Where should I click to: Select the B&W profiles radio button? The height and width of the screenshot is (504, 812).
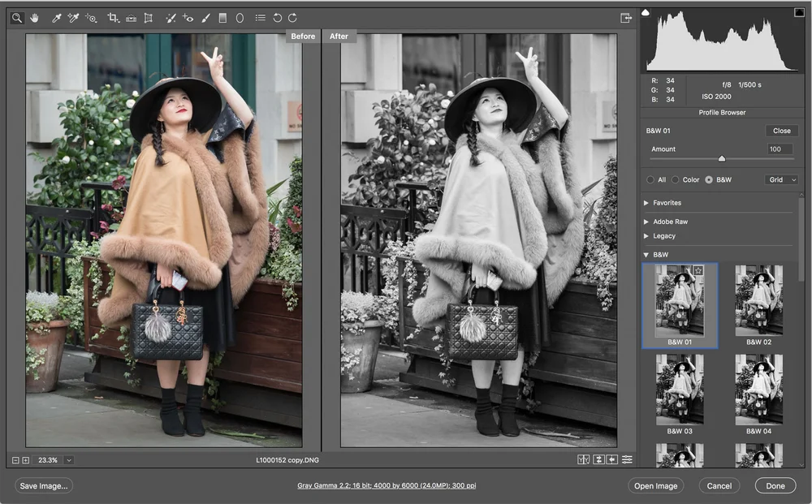pyautogui.click(x=709, y=179)
